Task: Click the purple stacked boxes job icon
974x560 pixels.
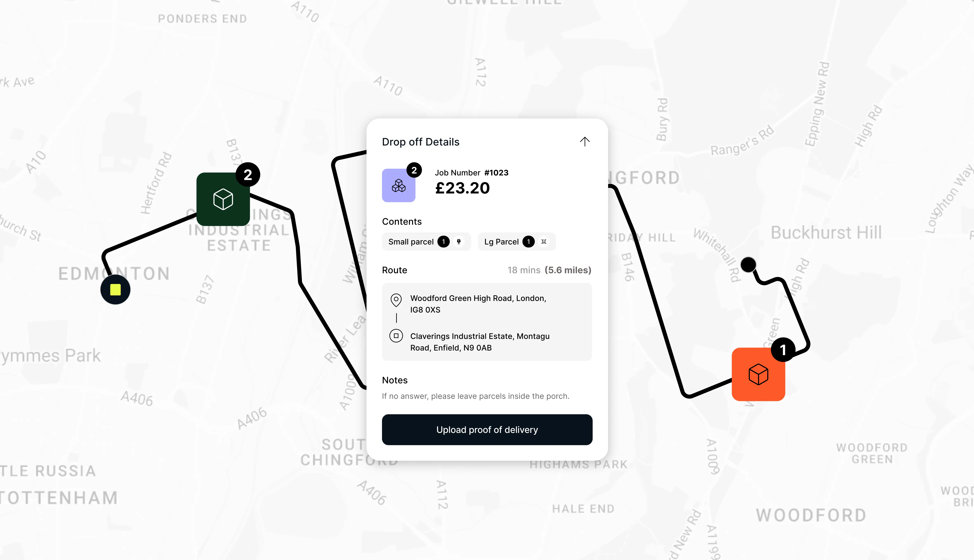Action: (x=398, y=186)
